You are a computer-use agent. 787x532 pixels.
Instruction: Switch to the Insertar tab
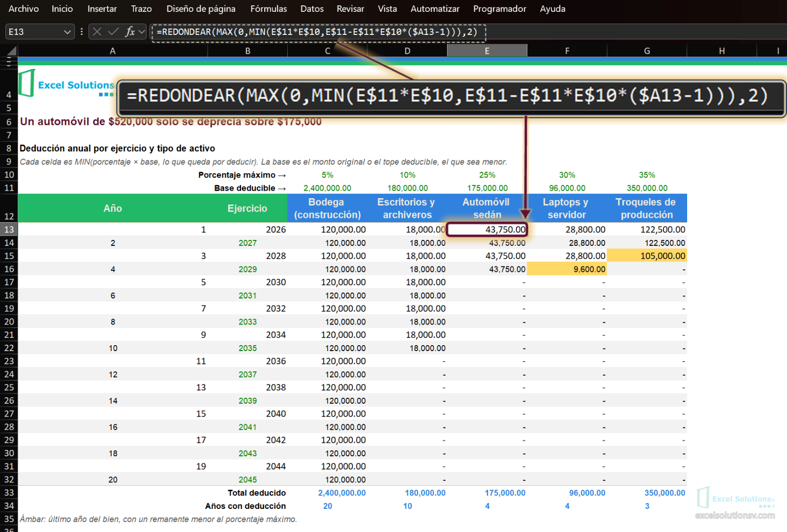pyautogui.click(x=102, y=9)
